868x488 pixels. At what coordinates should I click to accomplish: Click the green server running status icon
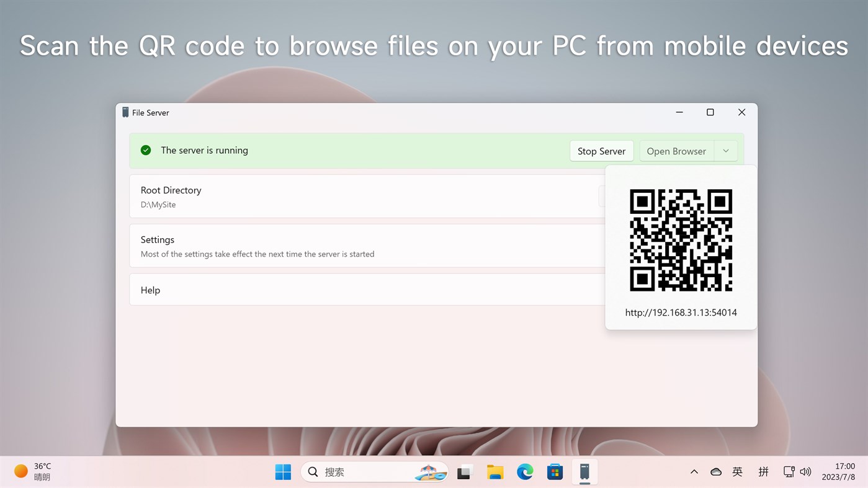[146, 150]
